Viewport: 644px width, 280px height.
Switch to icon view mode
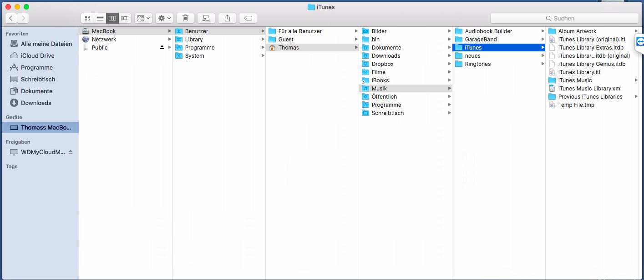[87, 18]
